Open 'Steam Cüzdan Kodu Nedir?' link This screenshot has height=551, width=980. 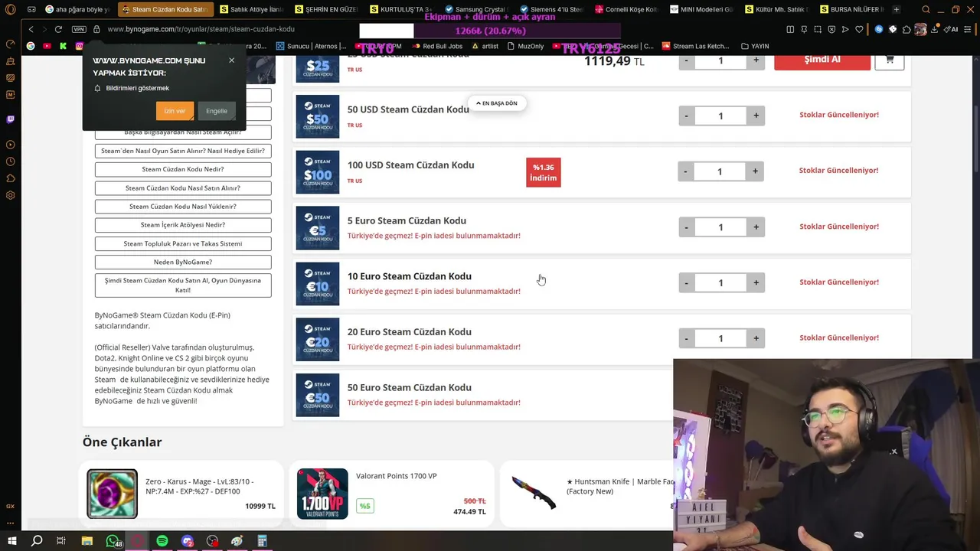coord(183,169)
